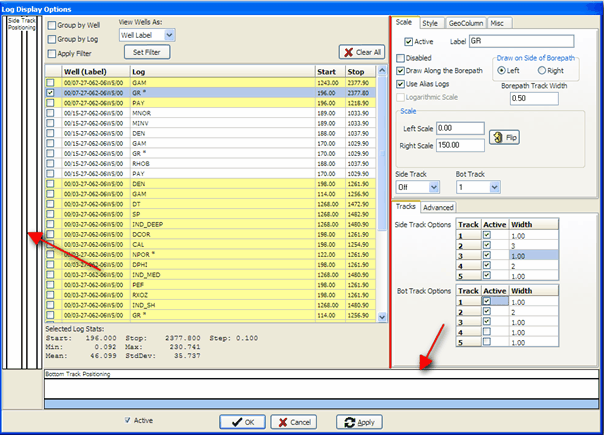Click the Set Filter button
The width and height of the screenshot is (604, 435).
(147, 52)
